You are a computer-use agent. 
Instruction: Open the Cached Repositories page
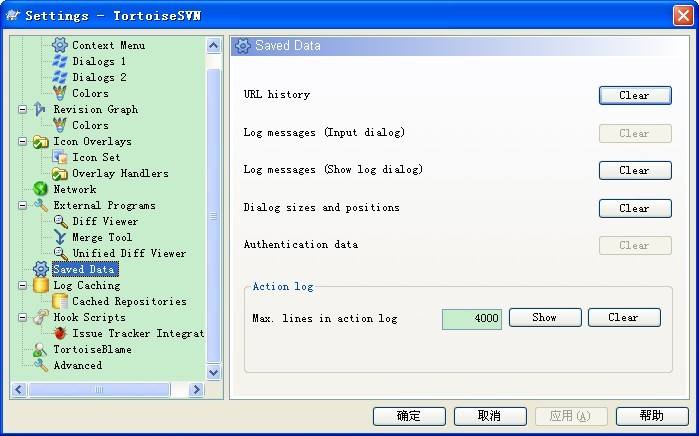(x=129, y=301)
